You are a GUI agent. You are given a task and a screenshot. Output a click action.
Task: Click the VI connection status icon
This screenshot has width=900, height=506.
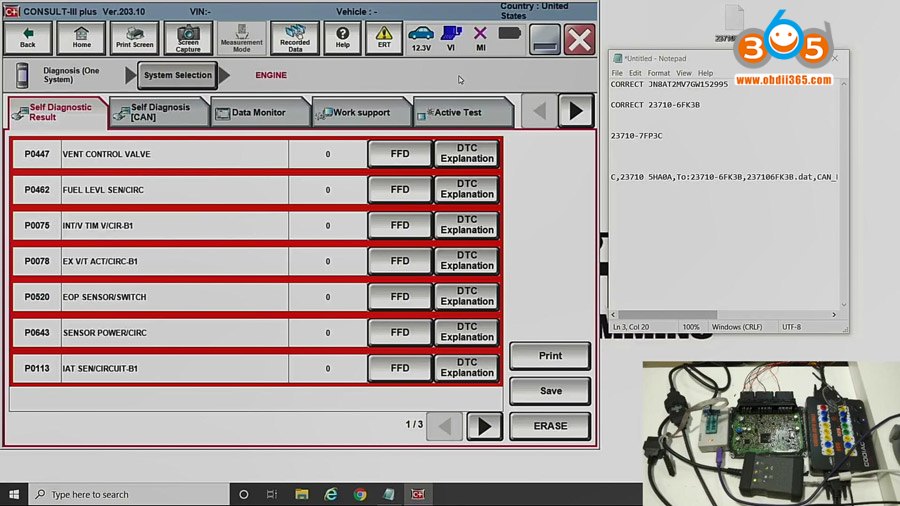[451, 38]
